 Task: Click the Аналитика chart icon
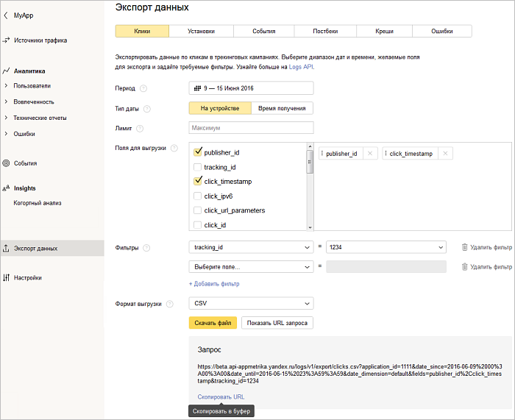(x=6, y=71)
